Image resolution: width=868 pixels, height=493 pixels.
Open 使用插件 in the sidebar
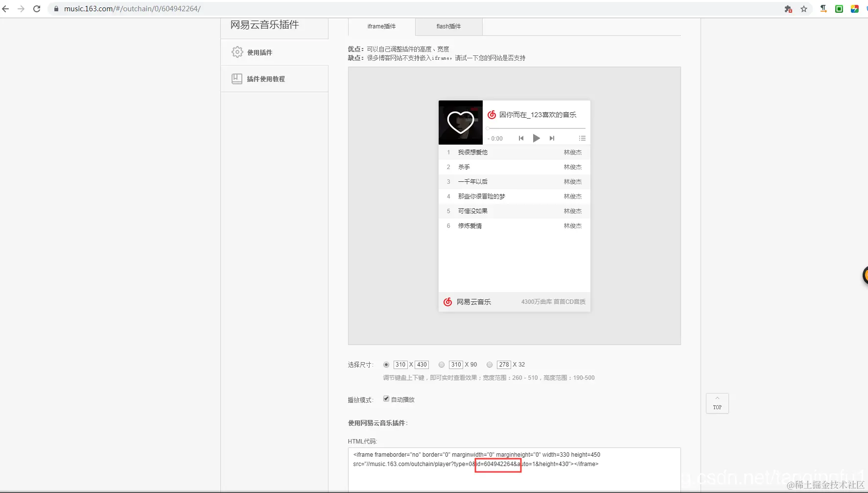(274, 52)
